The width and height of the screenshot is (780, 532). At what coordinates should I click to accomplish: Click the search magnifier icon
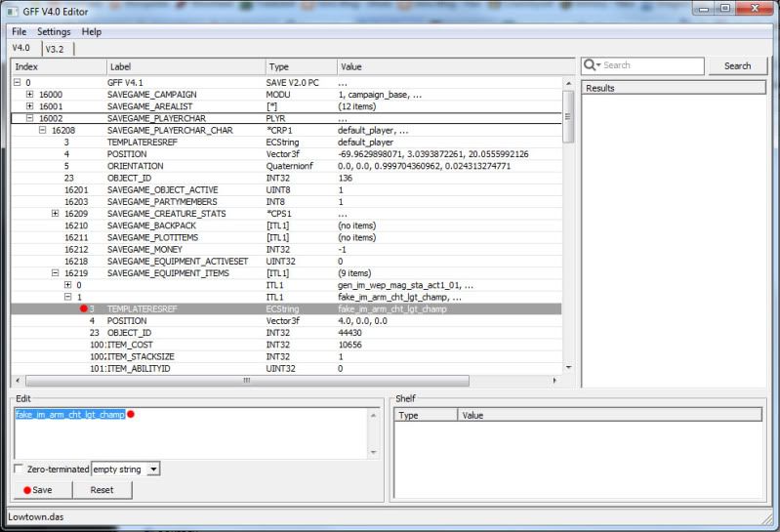pyautogui.click(x=591, y=65)
